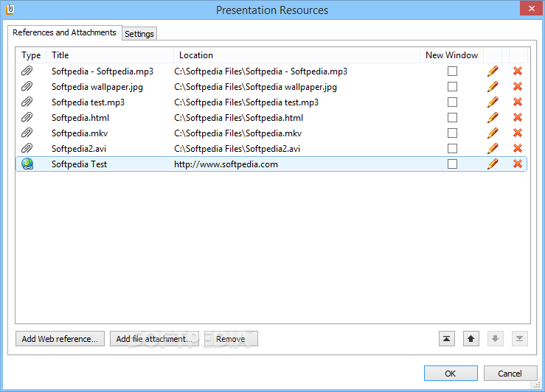The image size is (545, 392).
Task: Tick New Window box on the Softpedia.html row
Action: click(x=452, y=118)
